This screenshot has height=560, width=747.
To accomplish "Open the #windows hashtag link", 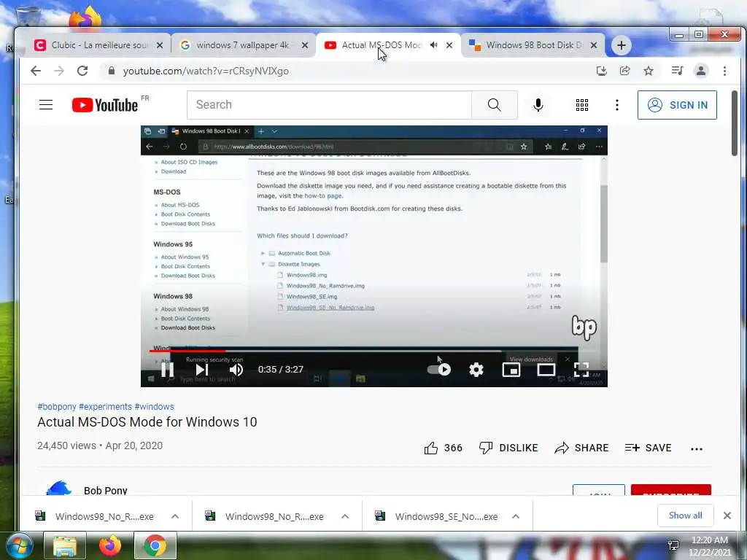I will click(155, 407).
